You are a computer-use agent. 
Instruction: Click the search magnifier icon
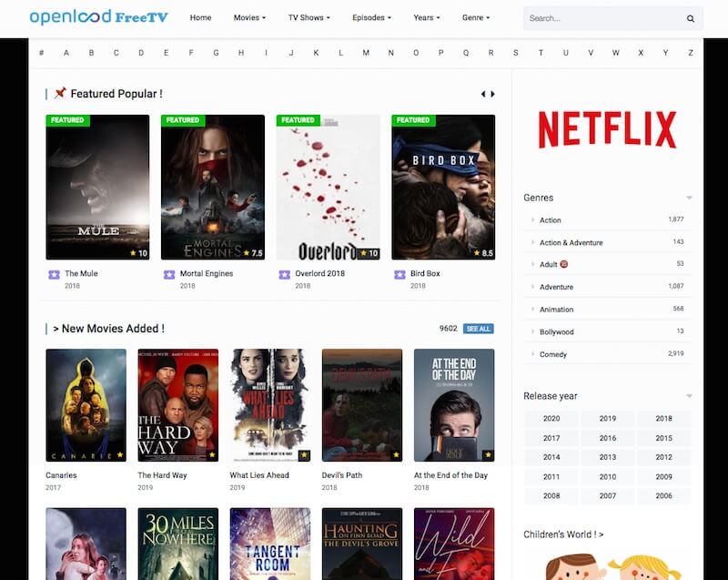point(691,18)
